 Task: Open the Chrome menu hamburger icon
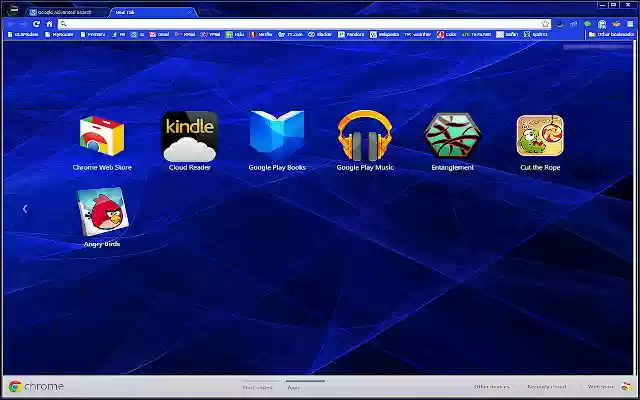630,24
